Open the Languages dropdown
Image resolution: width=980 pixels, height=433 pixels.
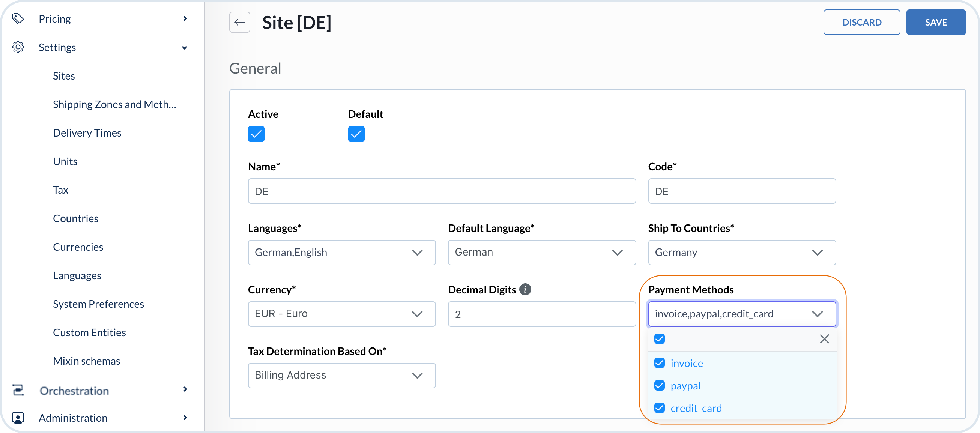pos(341,252)
